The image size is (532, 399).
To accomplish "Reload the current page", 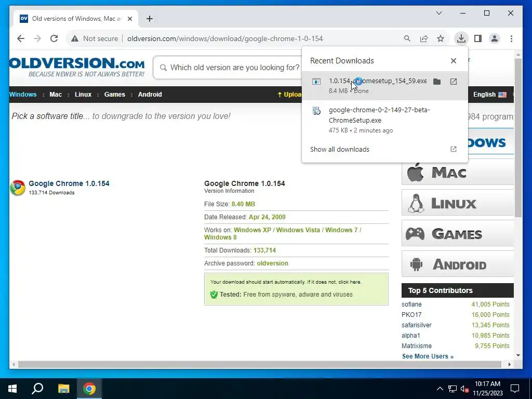I will (x=54, y=38).
